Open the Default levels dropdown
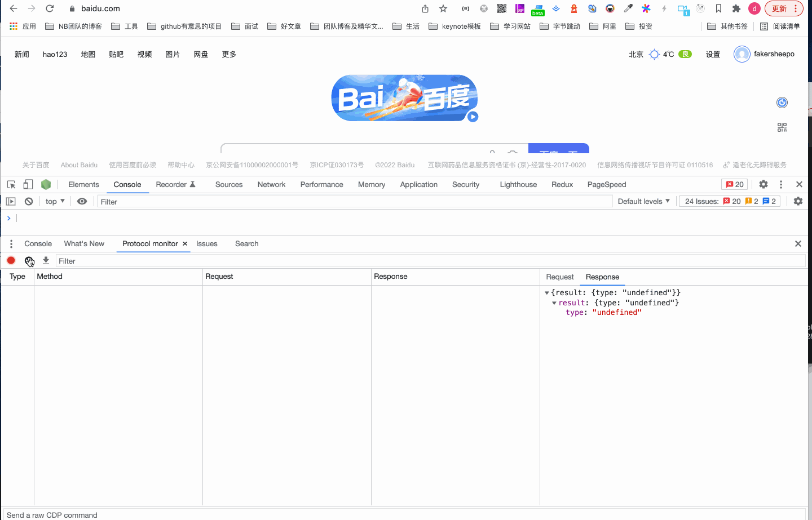 click(644, 201)
